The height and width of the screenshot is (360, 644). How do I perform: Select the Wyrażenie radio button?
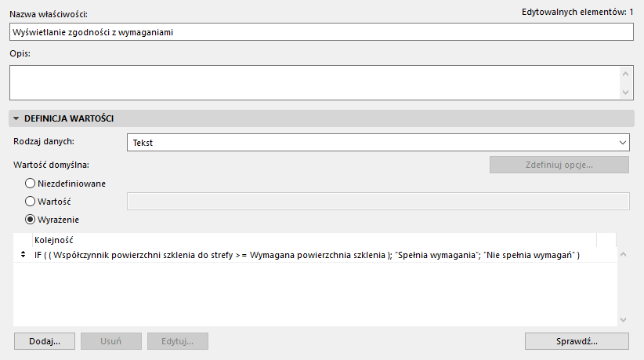tap(31, 220)
